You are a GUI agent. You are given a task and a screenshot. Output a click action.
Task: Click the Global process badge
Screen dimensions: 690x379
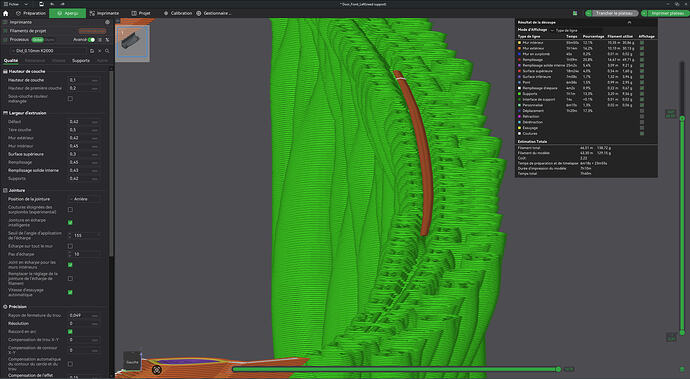pyautogui.click(x=37, y=40)
